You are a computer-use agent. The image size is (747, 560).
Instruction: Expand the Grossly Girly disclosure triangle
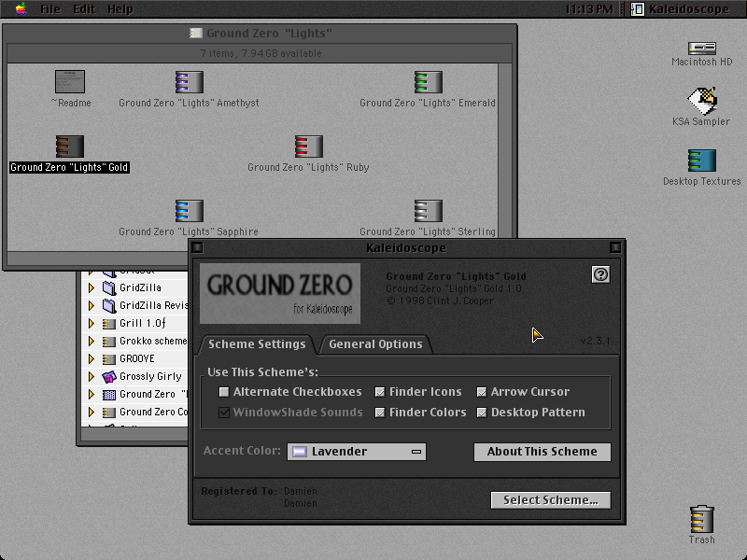pyautogui.click(x=91, y=377)
